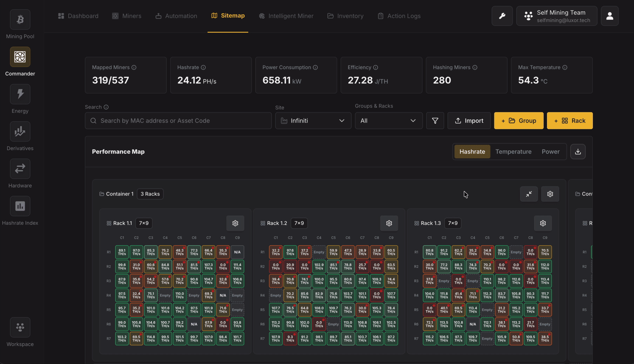Open the Self Mining Team account switcher
This screenshot has height=364, width=634.
(x=556, y=16)
